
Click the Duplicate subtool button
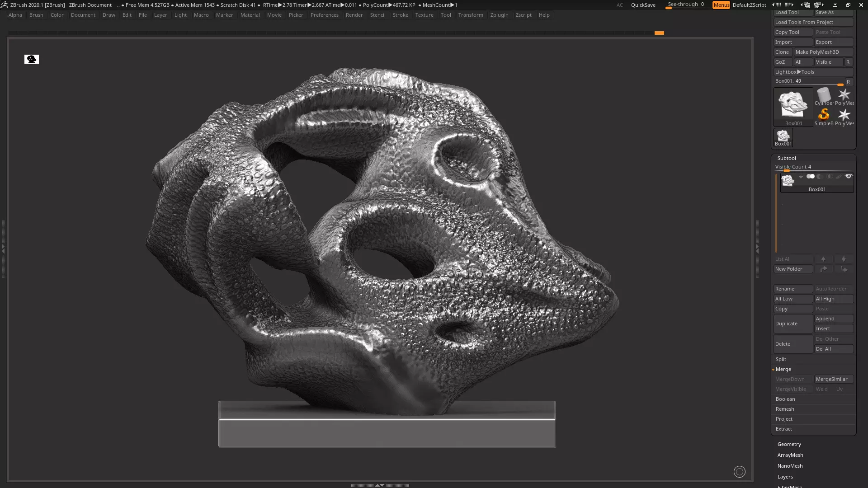[793, 324]
